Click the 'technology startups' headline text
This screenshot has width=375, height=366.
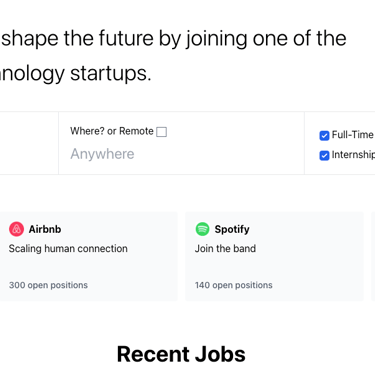76,73
